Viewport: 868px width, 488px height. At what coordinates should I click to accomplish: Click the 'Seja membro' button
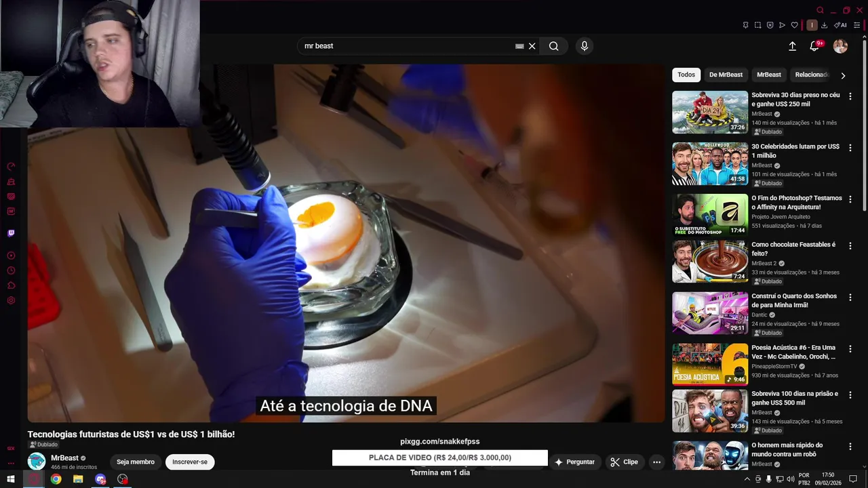point(136,462)
